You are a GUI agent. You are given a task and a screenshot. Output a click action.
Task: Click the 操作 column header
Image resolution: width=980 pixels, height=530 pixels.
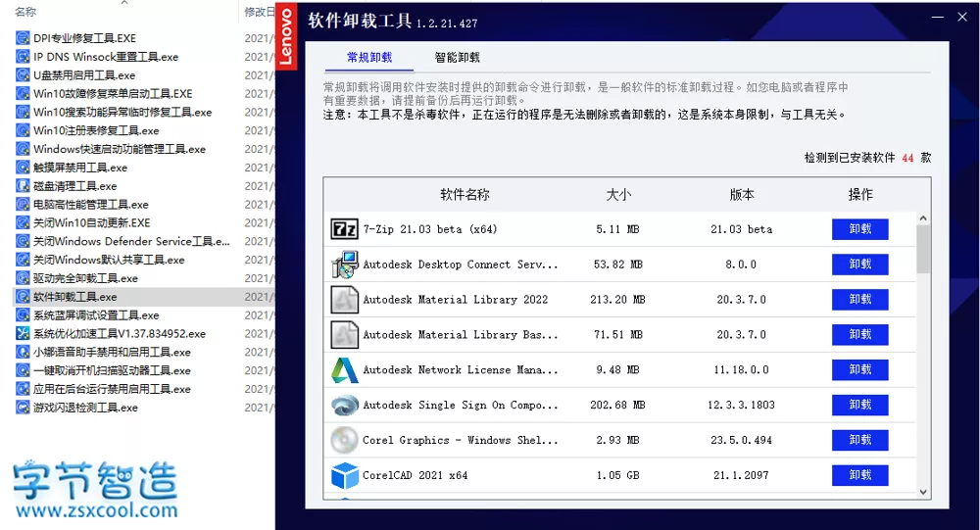tap(860, 195)
